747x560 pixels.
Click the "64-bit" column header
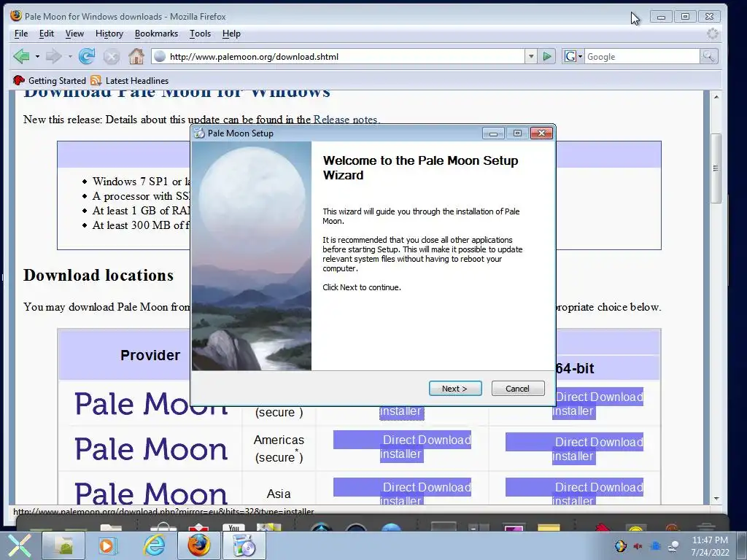(575, 368)
